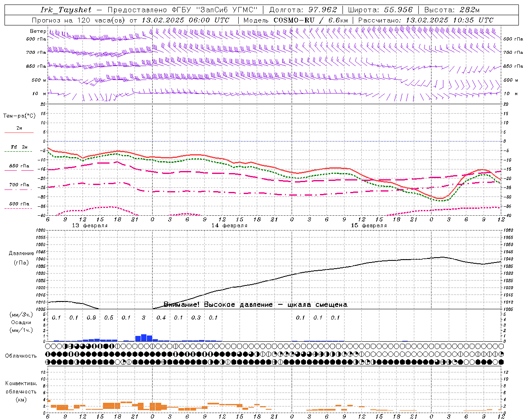Click the latitude value Широта: 55.956
Screen dimensions: 525x420
[x=380, y=10]
